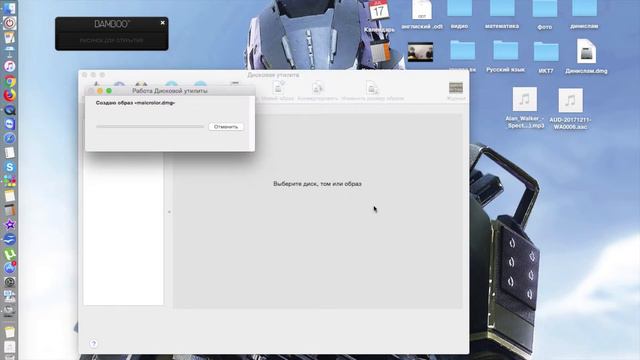Click the text Выберите диск, том или образ
This screenshot has height=360, width=640.
[317, 184]
